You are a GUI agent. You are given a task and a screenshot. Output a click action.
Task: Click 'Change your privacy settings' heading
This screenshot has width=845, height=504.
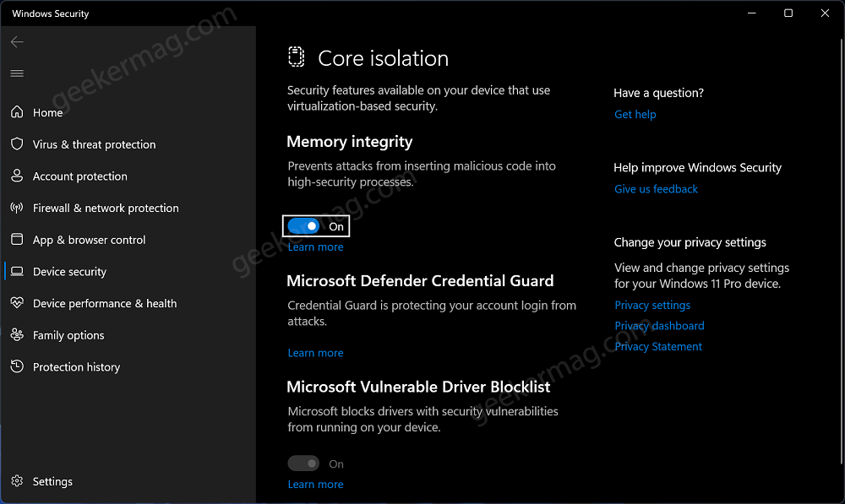[690, 242]
